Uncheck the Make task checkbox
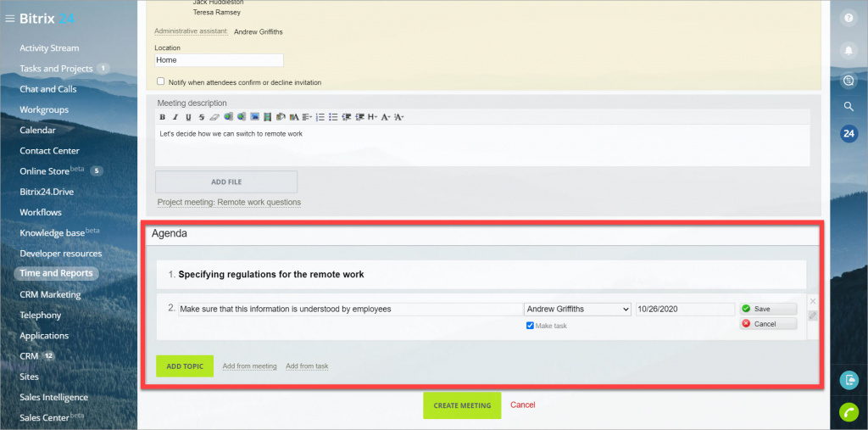 pyautogui.click(x=530, y=326)
